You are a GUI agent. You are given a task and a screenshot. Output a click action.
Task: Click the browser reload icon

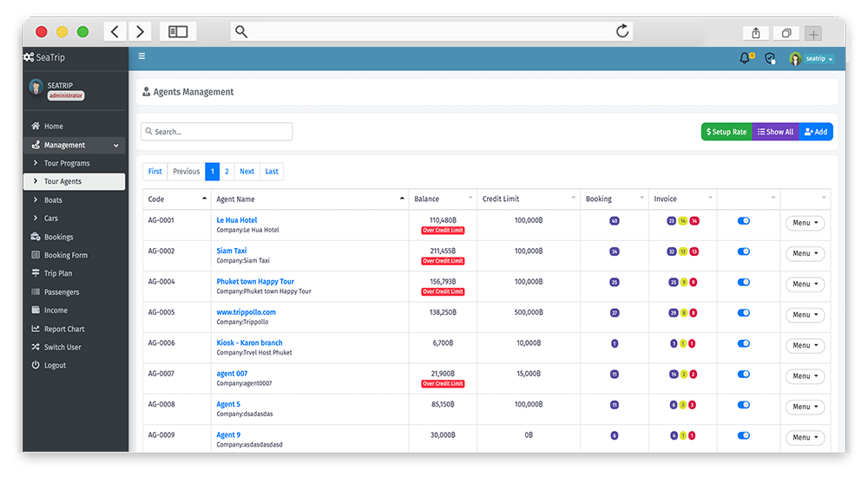pos(622,31)
